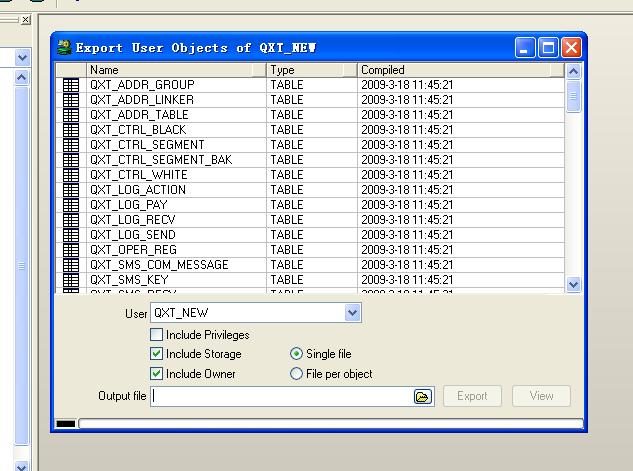Click the View button

541,396
